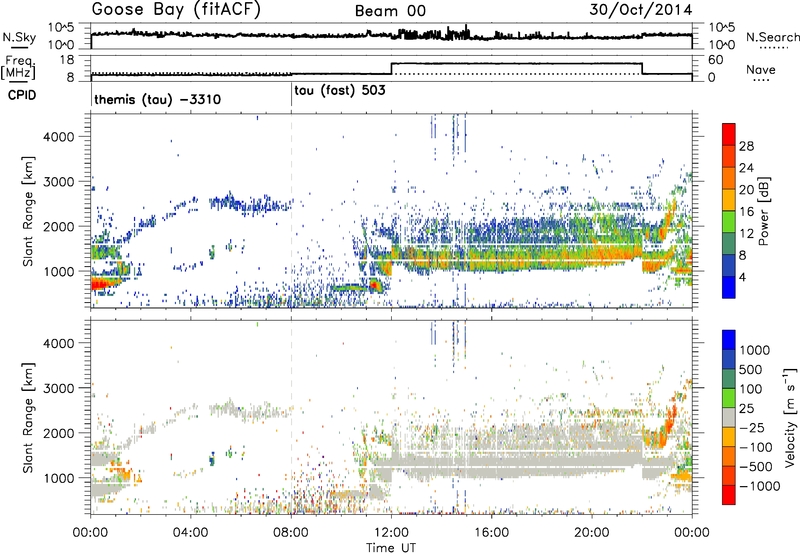Click the red top segment of Power color bar
Screen dimensions: 800x554
[729, 135]
